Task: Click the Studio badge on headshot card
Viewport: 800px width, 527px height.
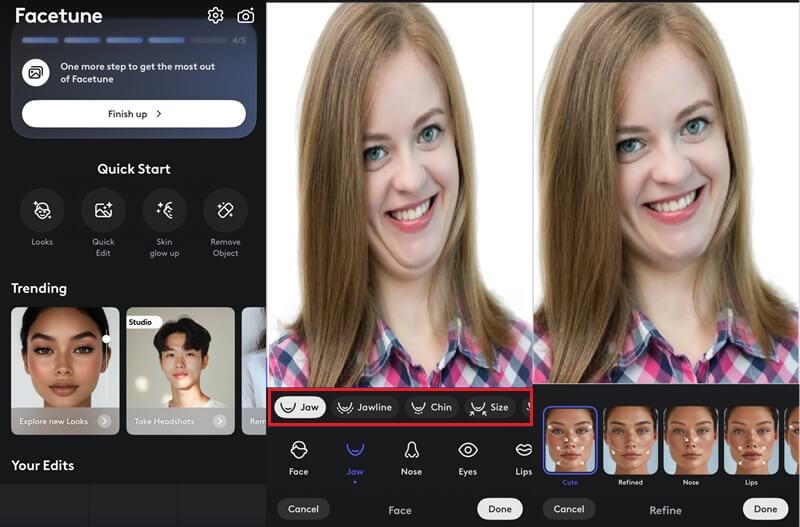Action: pos(143,322)
